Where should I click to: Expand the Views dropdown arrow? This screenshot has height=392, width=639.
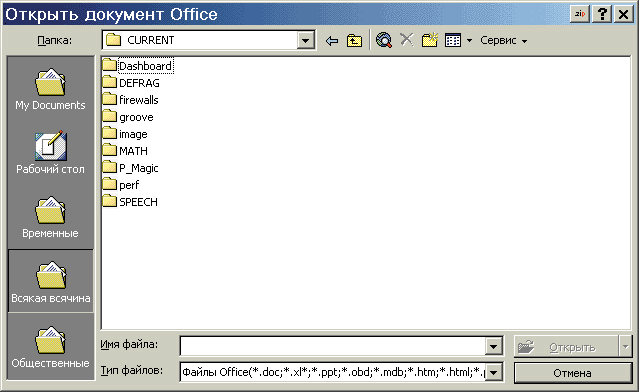(469, 40)
